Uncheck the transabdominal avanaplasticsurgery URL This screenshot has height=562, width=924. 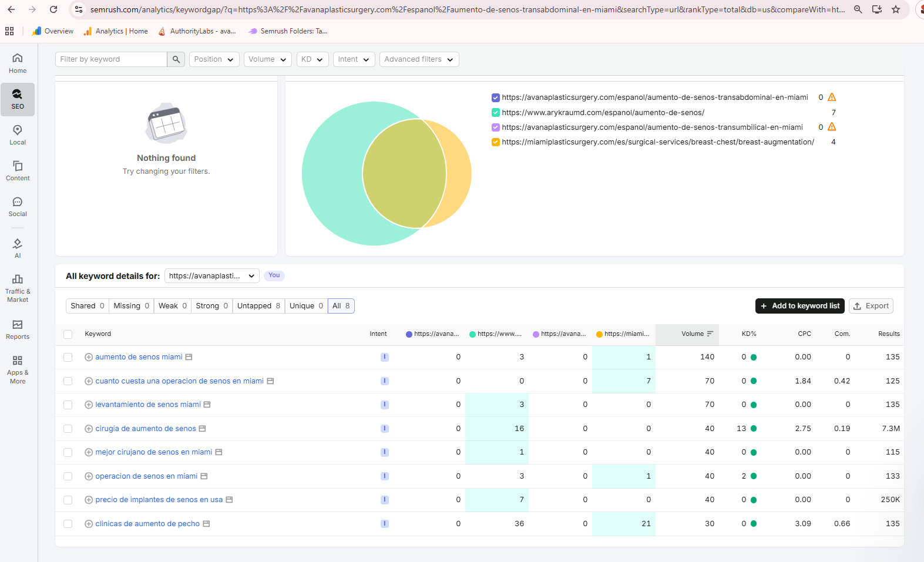click(x=496, y=97)
